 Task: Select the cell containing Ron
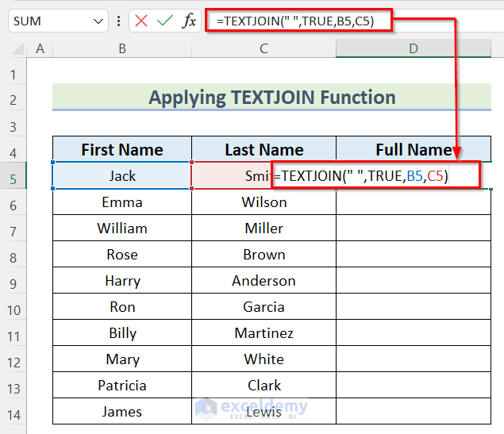[x=122, y=307]
